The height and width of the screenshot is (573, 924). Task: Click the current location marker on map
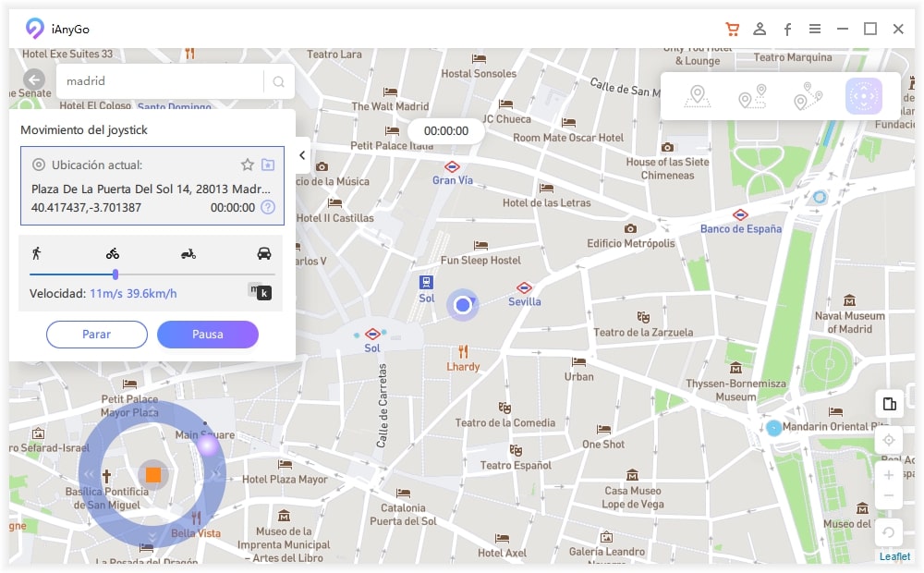(463, 305)
